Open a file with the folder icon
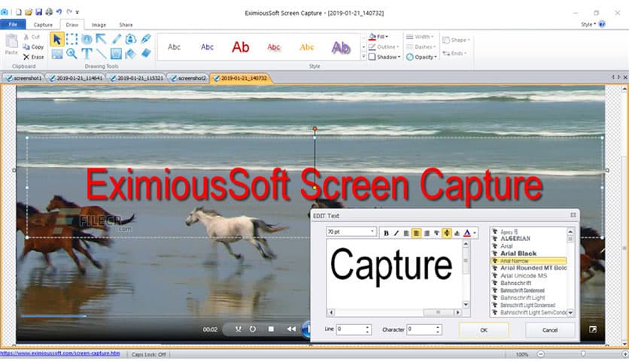The width and height of the screenshot is (629, 364). (28, 12)
